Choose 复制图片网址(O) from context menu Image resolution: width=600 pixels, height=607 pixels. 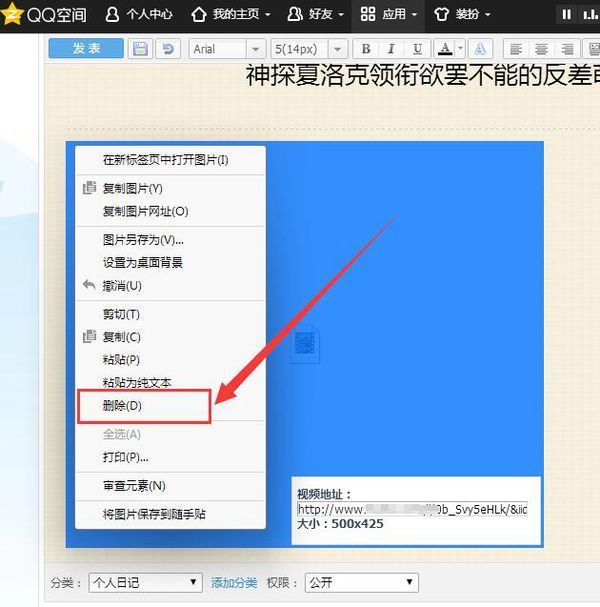(x=170, y=211)
